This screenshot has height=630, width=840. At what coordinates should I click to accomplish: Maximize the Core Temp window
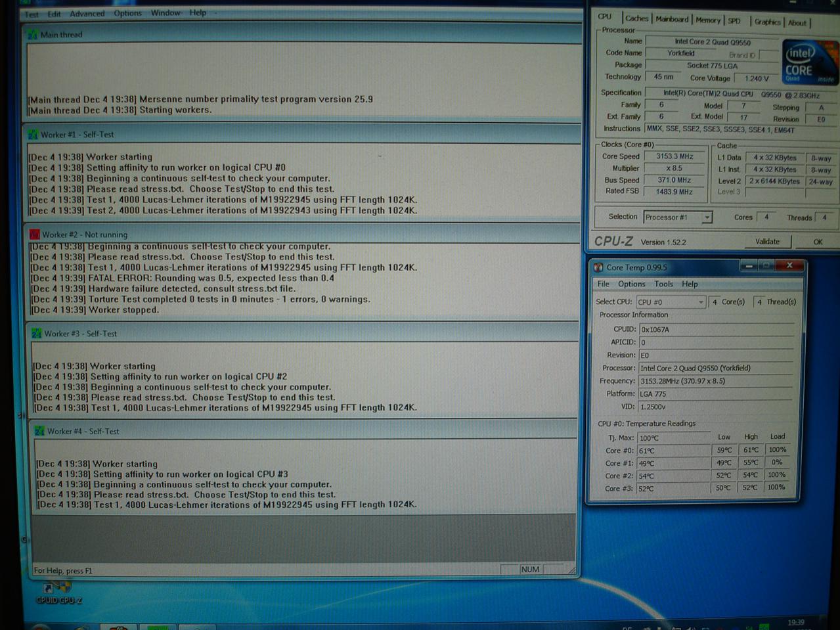click(766, 265)
